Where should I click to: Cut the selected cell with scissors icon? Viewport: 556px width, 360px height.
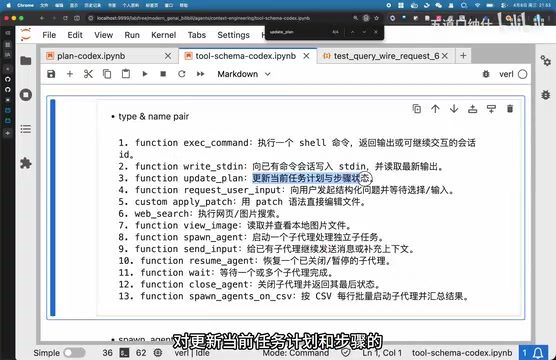(88, 74)
